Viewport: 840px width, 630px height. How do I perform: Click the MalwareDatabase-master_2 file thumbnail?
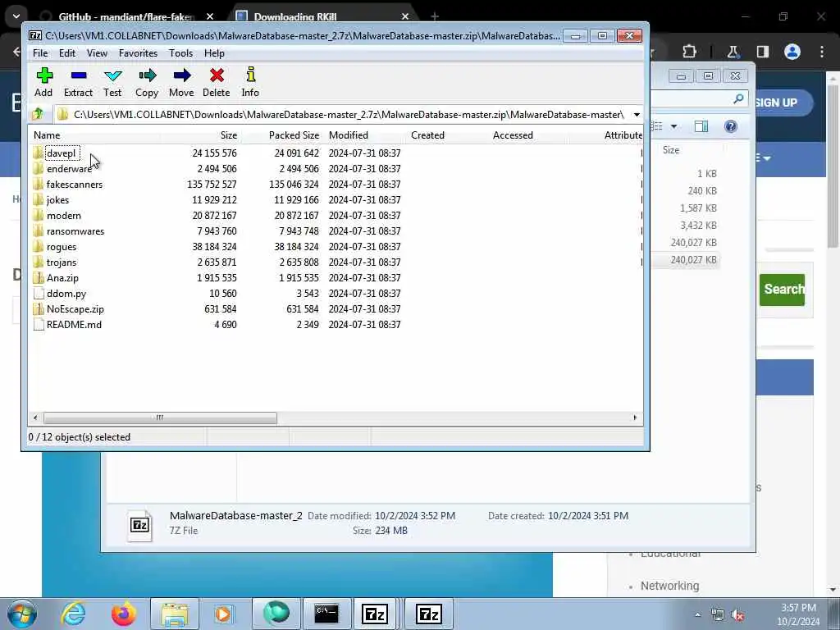139,525
